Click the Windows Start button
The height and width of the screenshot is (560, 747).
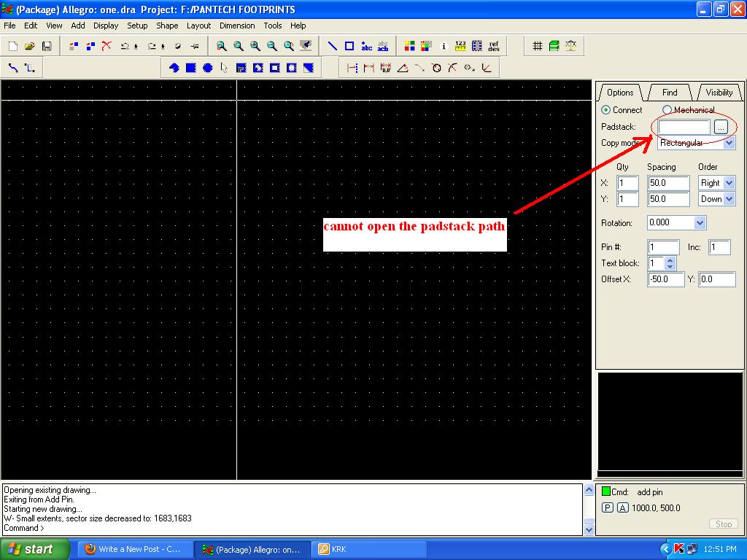coord(34,549)
